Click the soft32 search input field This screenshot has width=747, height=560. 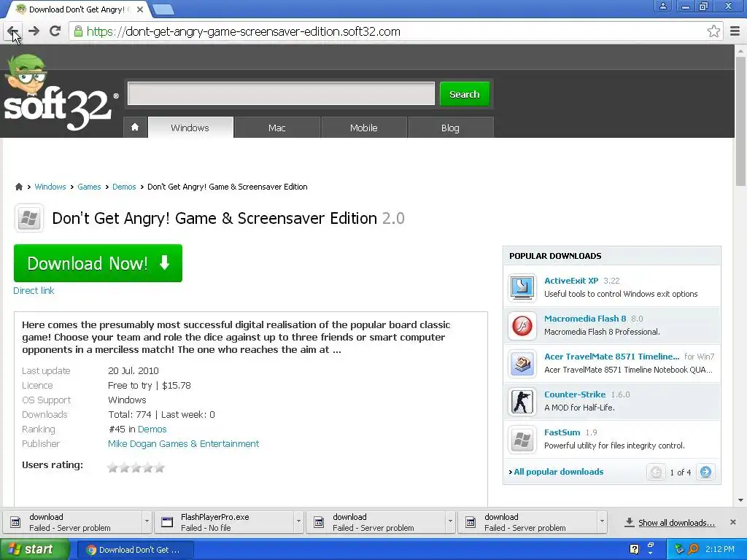click(281, 93)
